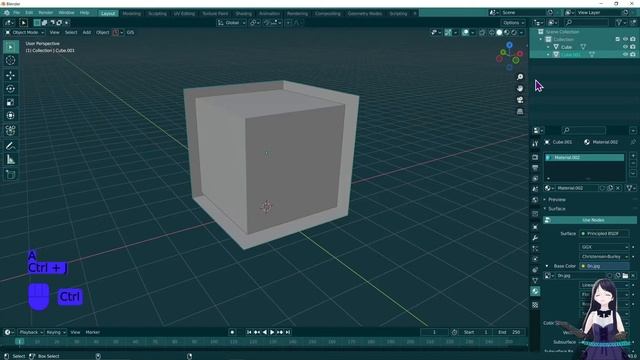Screen dimensions: 640x360
Task: Select the Annotate pencil tool
Action: [10, 146]
